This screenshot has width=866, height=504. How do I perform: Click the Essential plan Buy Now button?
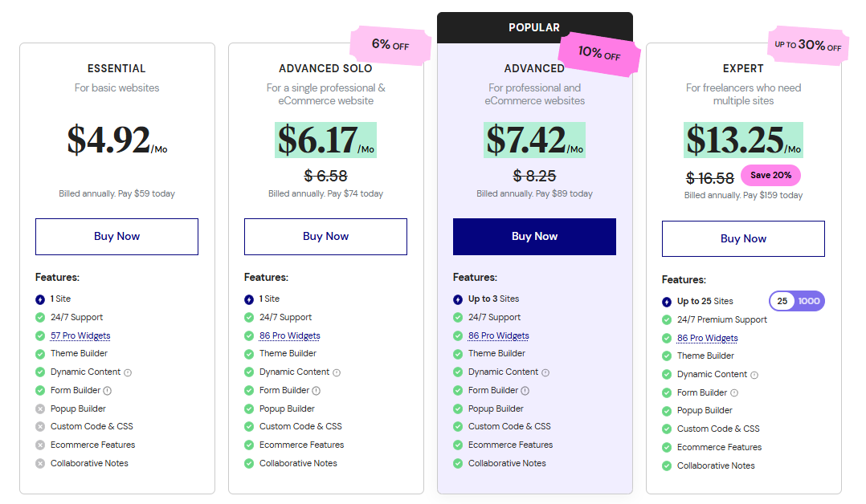coord(116,237)
